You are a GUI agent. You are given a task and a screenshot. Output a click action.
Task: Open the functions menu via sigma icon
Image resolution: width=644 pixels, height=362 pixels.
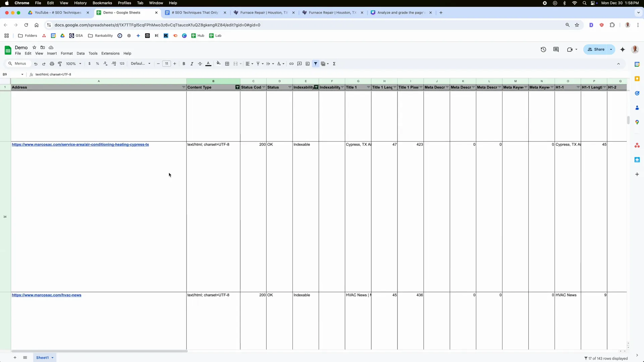click(x=334, y=64)
